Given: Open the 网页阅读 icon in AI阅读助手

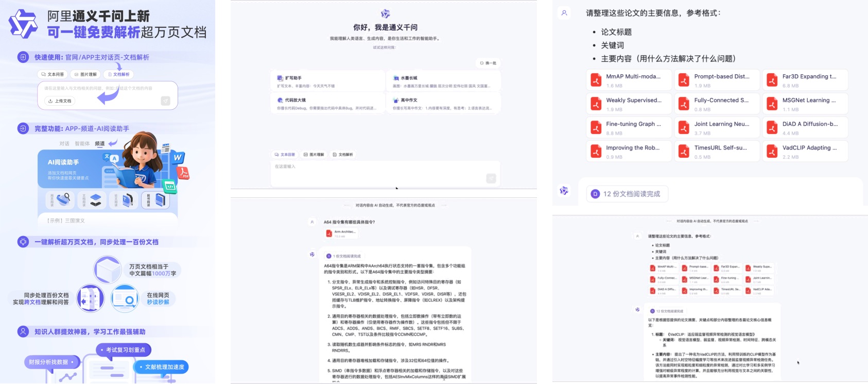Looking at the screenshot, I should coord(63,199).
